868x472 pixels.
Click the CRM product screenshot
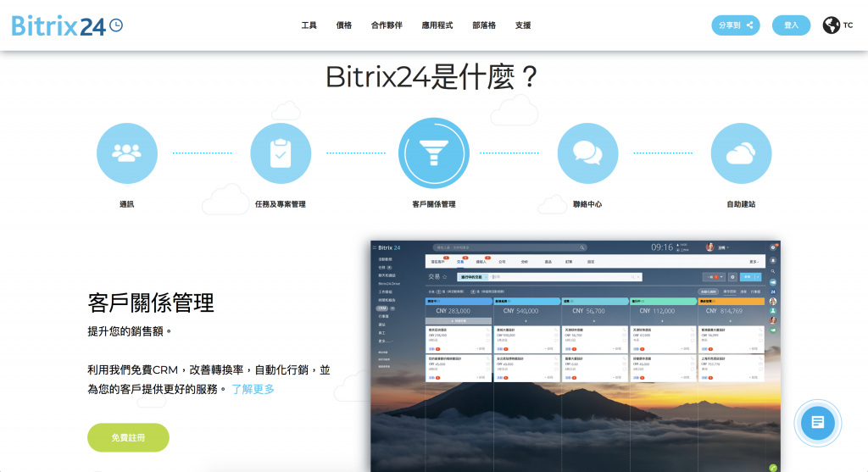tap(576, 357)
